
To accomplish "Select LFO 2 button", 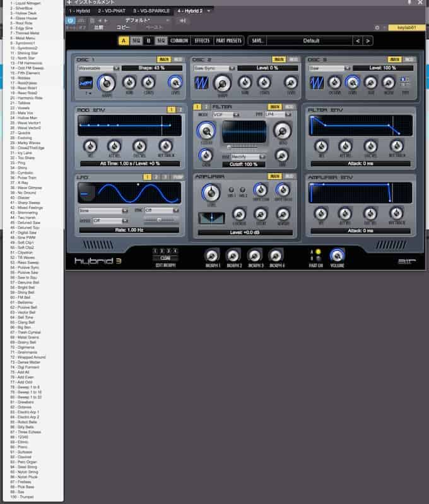I will pos(156,177).
